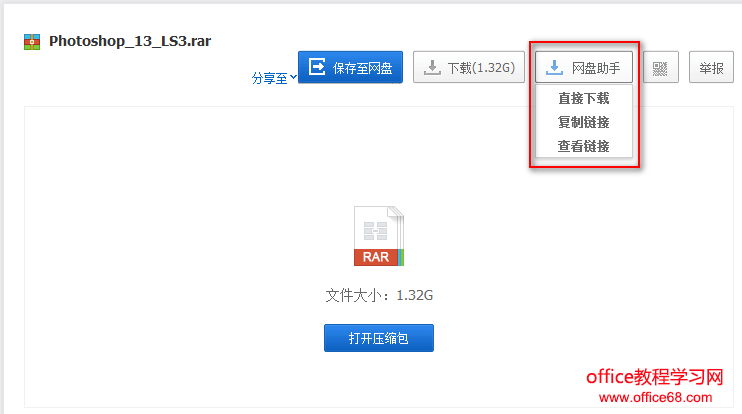The width and height of the screenshot is (742, 414).
Task: Click the www.office68.com watermark link
Action: tap(655, 397)
